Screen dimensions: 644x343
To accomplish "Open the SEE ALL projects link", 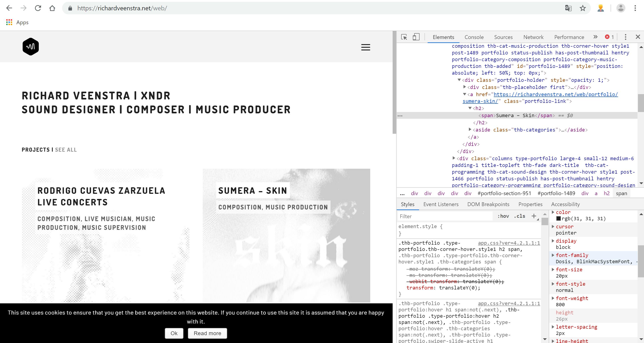I will point(66,150).
